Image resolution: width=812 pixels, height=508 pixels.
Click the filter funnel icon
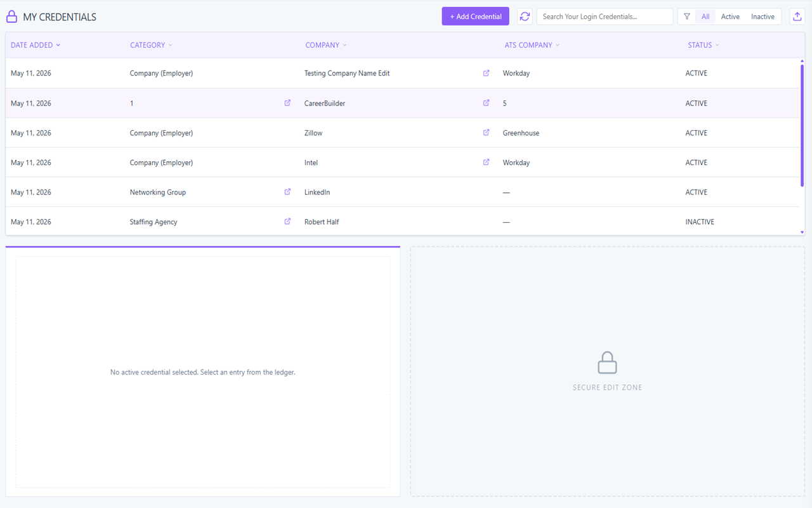687,17
